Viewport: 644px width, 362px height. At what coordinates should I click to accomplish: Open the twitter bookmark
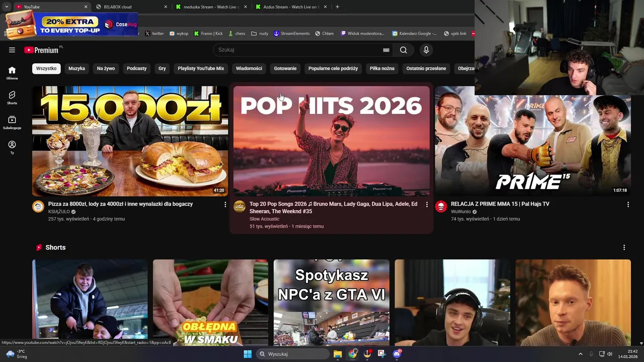154,34
